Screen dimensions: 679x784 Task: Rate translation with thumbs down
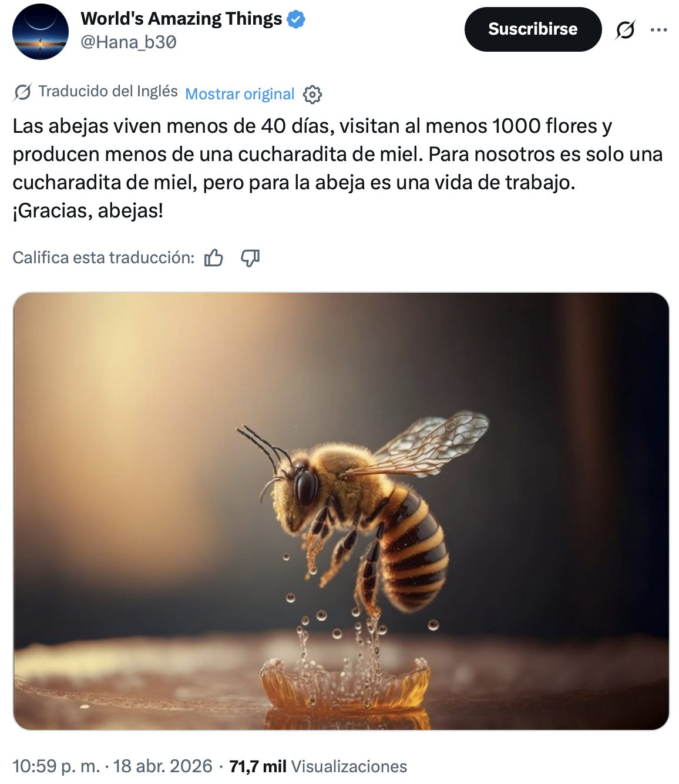250,257
